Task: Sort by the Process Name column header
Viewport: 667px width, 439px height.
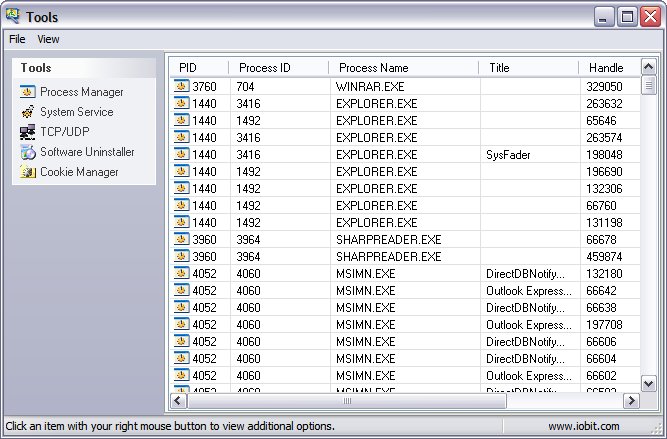Action: (404, 68)
